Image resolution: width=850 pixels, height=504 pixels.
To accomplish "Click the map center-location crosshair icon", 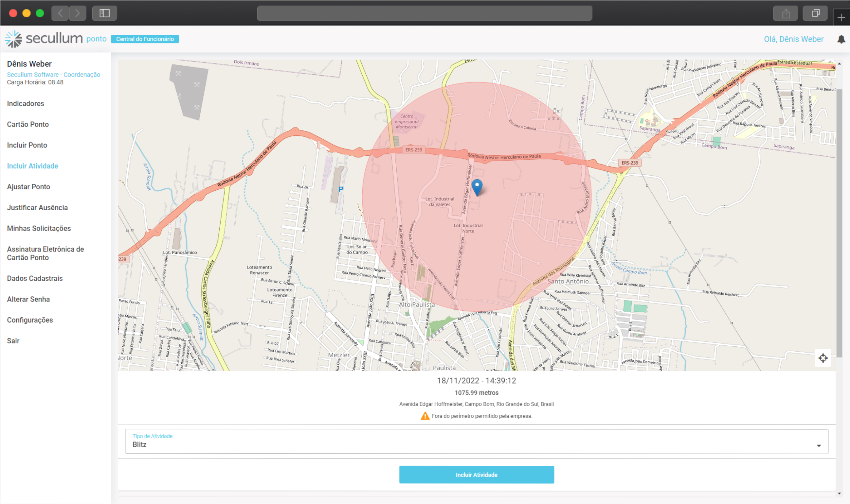I will pyautogui.click(x=823, y=358).
